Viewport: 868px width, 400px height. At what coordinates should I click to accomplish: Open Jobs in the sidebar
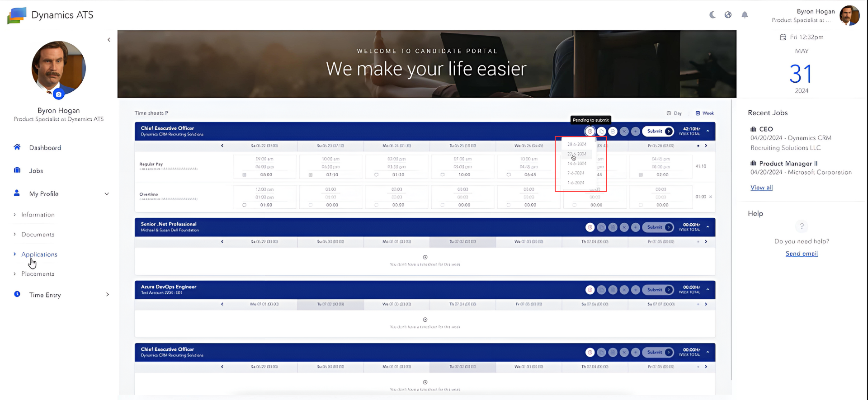pyautogui.click(x=36, y=171)
